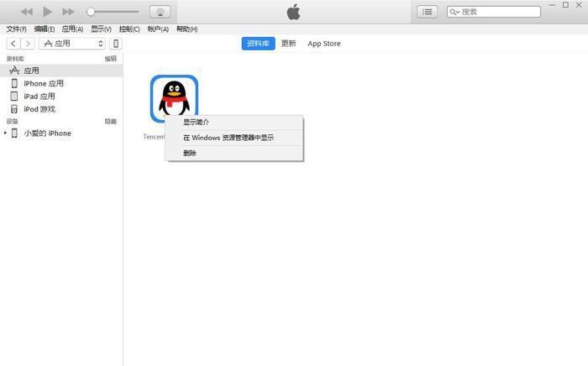Open the 帐户(A) menu
The image size is (588, 366).
158,29
